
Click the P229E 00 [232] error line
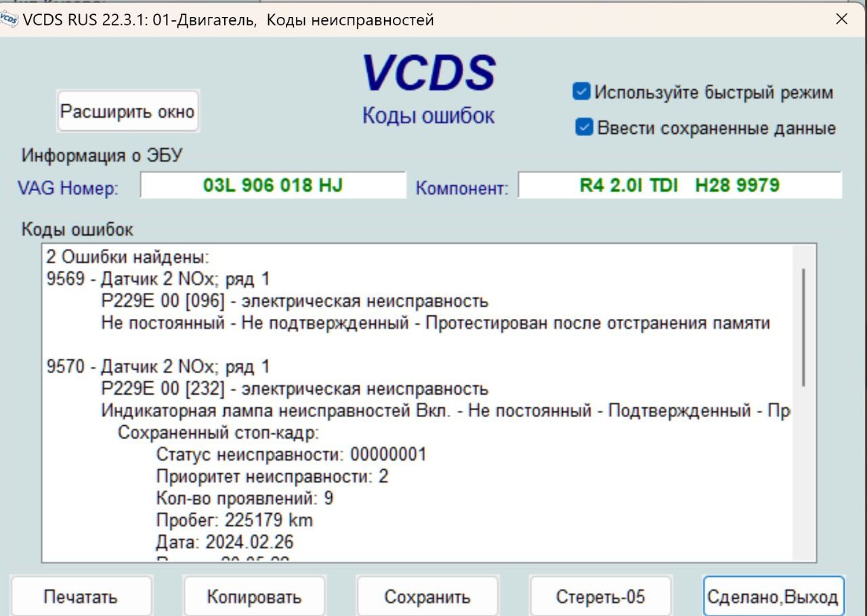pyautogui.click(x=294, y=389)
